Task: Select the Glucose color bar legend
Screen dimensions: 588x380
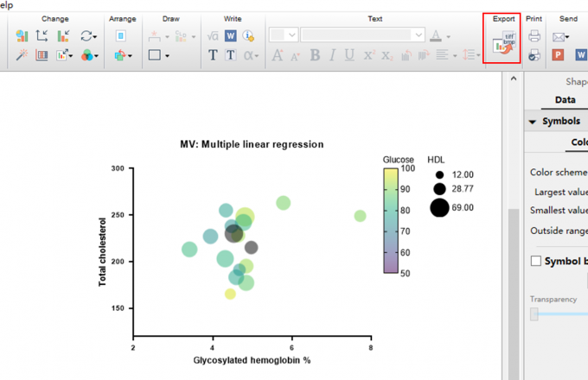Action: pyautogui.click(x=390, y=220)
